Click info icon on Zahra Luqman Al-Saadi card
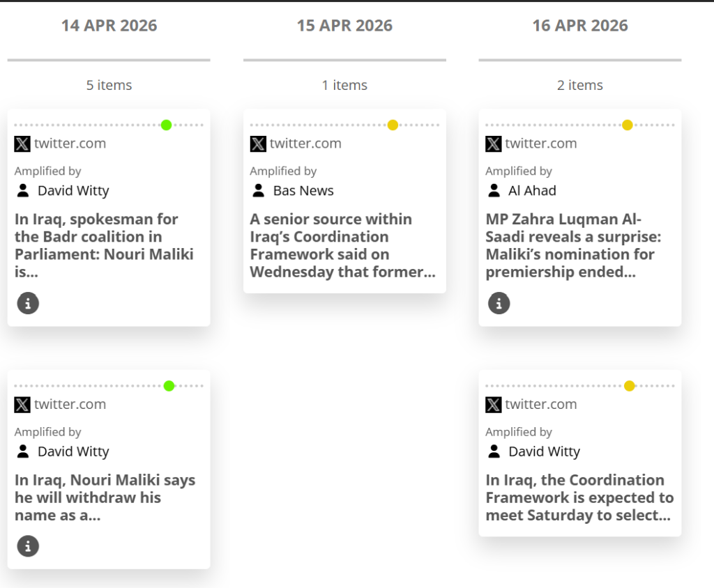This screenshot has height=588, width=714. pyautogui.click(x=499, y=303)
